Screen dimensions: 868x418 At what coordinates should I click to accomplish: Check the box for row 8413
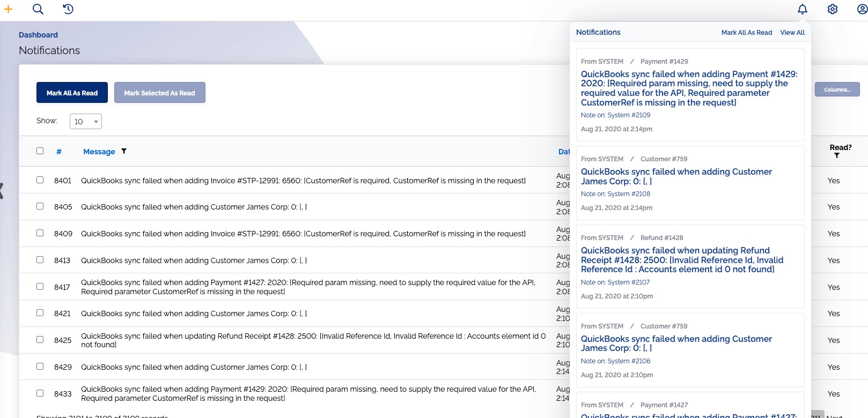click(40, 260)
